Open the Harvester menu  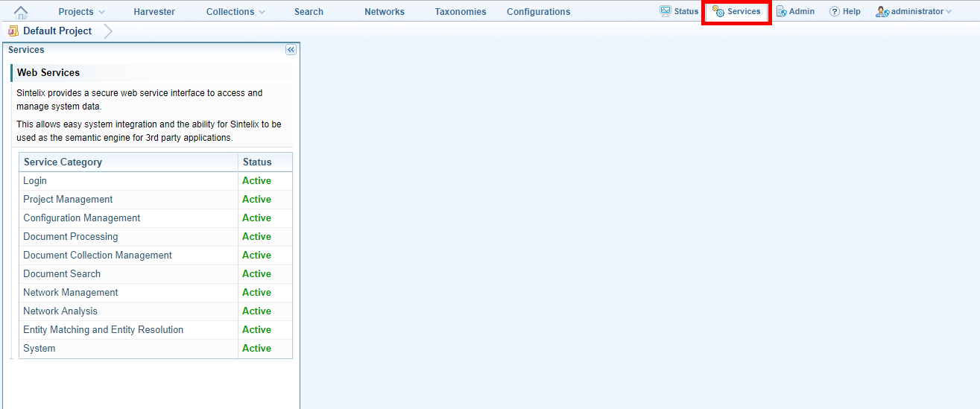[x=154, y=12]
